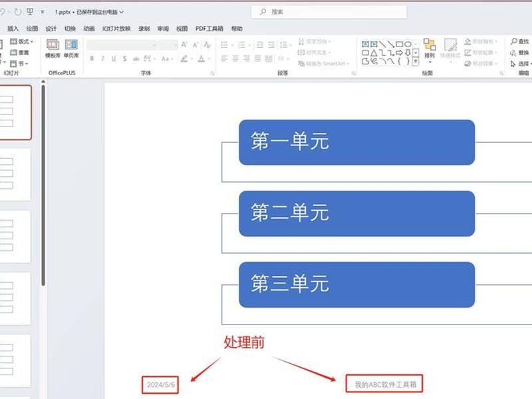Open Customize Quick Access Toolbar dropdown

pos(43,12)
